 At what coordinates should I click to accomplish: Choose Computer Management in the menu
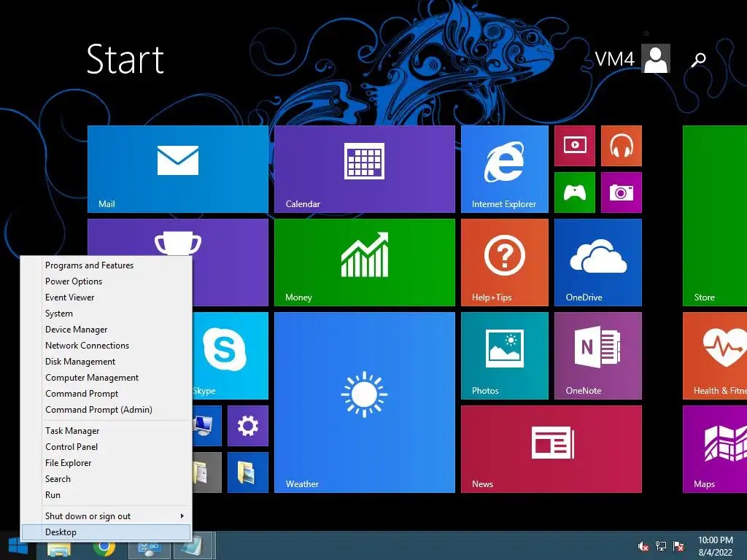(106, 378)
